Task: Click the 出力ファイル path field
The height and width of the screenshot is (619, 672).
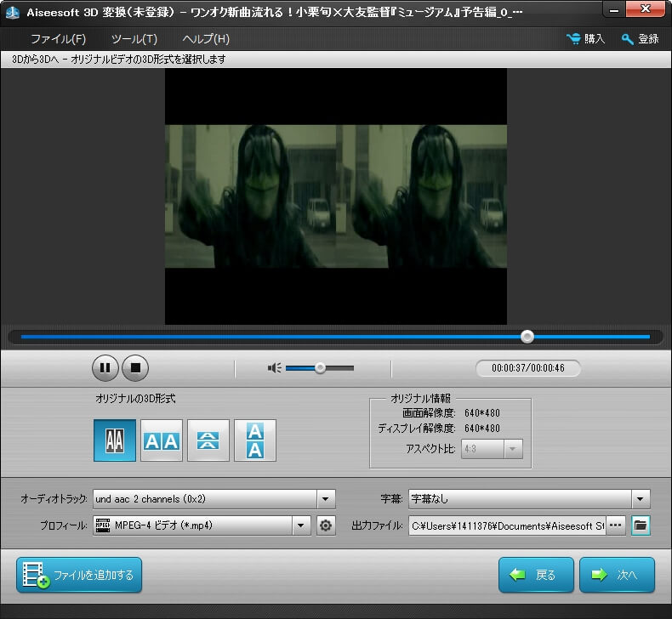Action: tap(507, 525)
